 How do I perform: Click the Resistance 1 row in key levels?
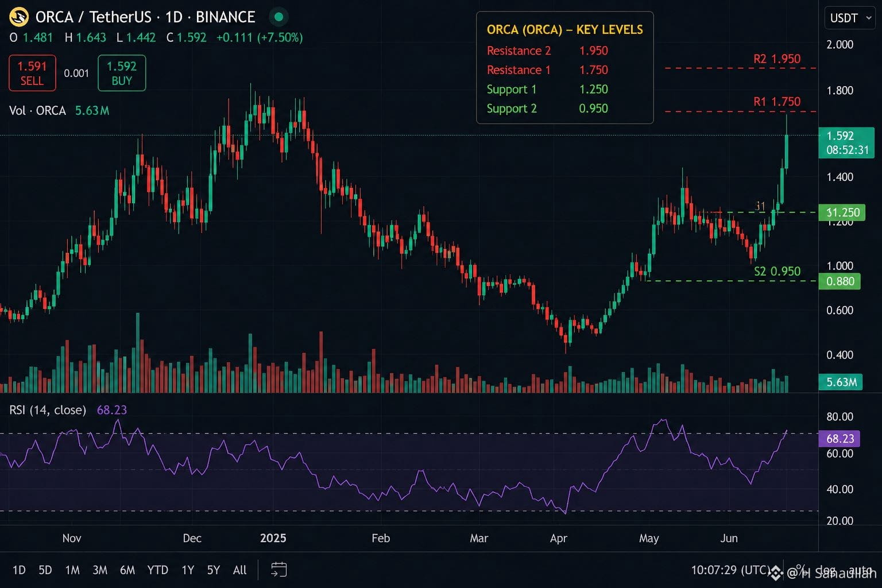[547, 70]
